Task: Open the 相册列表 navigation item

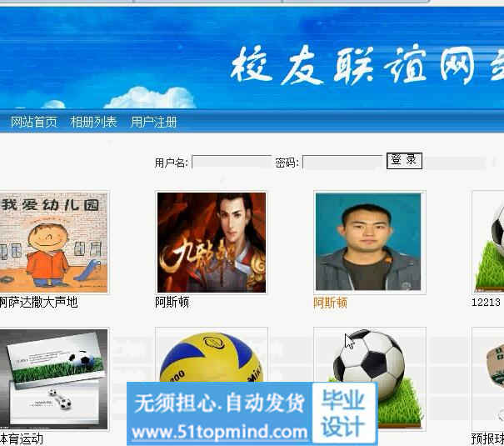Action: (93, 122)
